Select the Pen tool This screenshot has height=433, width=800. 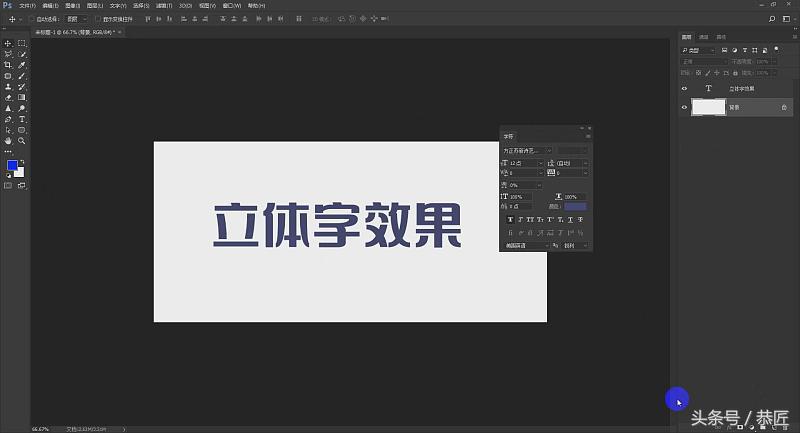click(x=8, y=119)
